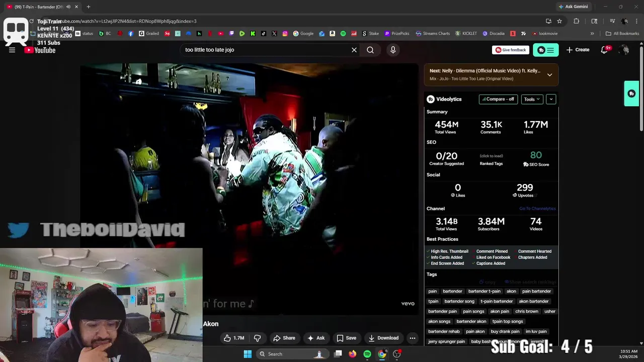
Task: Select the 'buy drank pain' tag
Action: [x=505, y=331]
